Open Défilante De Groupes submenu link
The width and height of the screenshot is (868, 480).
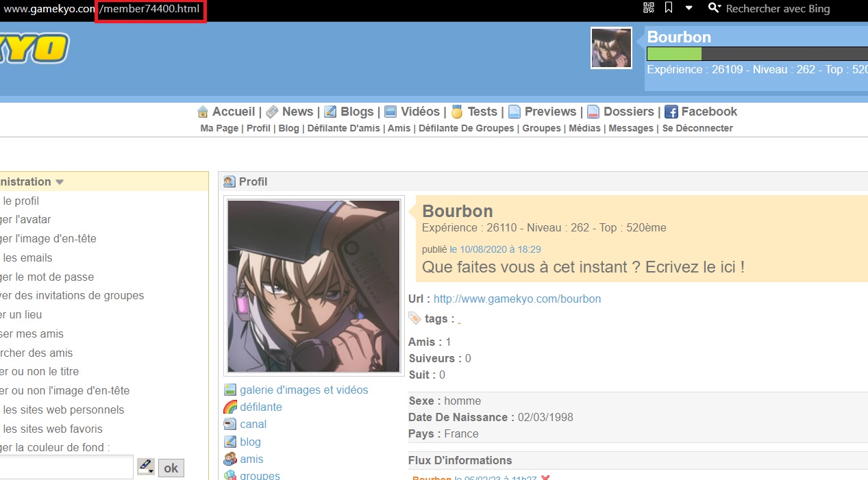click(467, 128)
